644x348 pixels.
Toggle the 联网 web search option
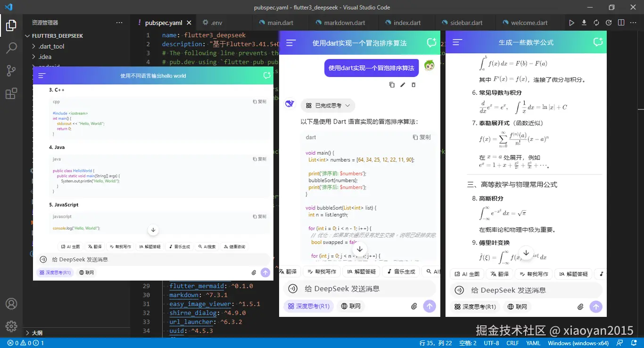351,306
